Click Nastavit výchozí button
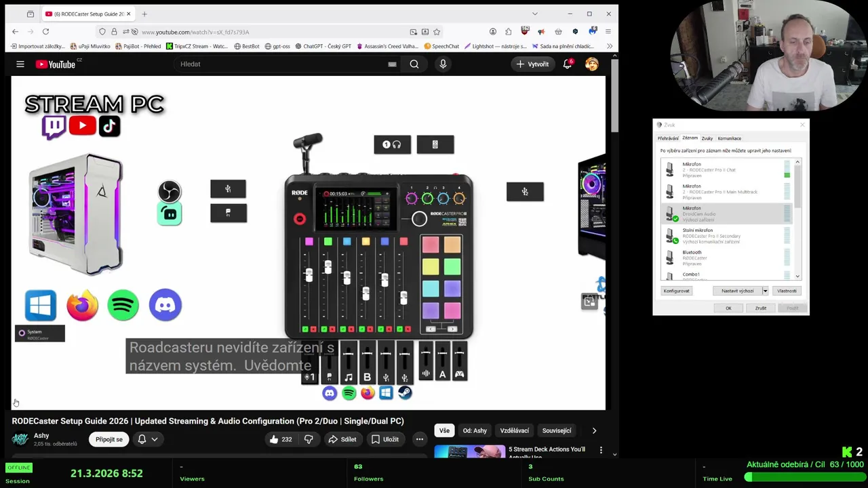 click(x=738, y=291)
